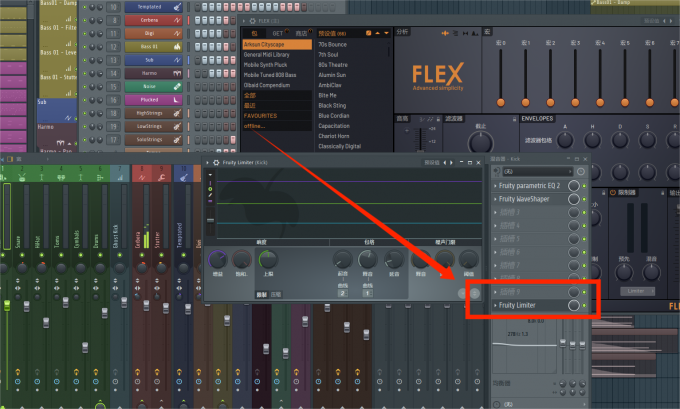Toggle mute LED for the HighStrings channel
The image size is (680, 409).
point(85,113)
